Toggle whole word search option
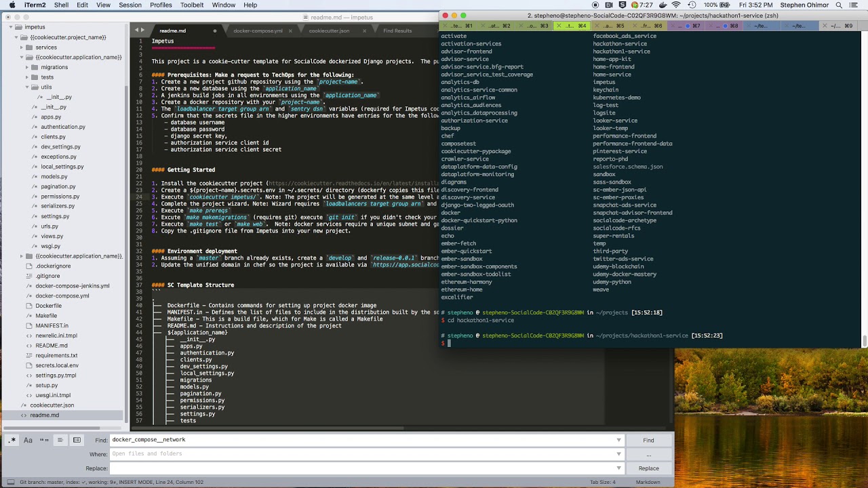The height and width of the screenshot is (488, 868). 44,440
